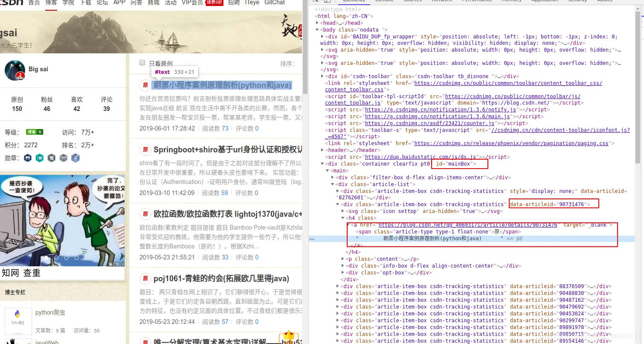Click the 1024 hexagonal medal icon
The width and height of the screenshot is (644, 344).
coord(63,158)
